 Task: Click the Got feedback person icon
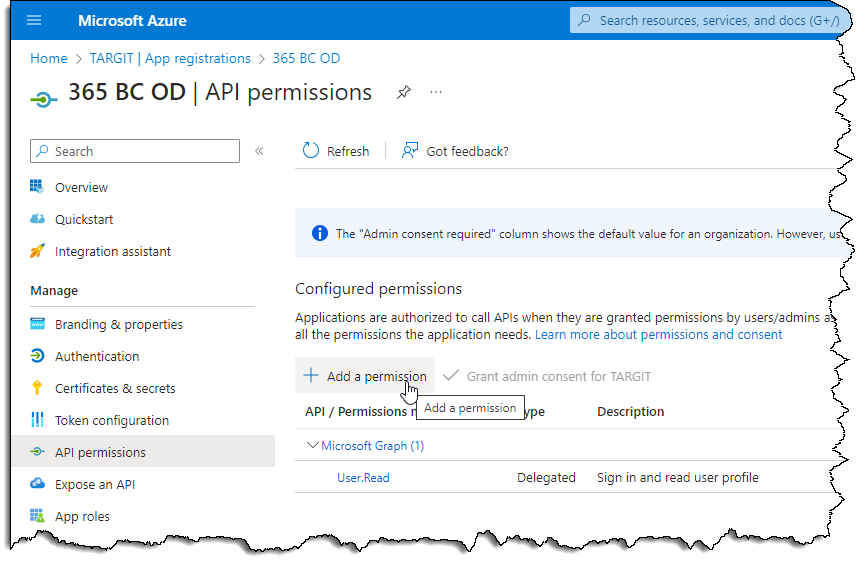(x=410, y=150)
